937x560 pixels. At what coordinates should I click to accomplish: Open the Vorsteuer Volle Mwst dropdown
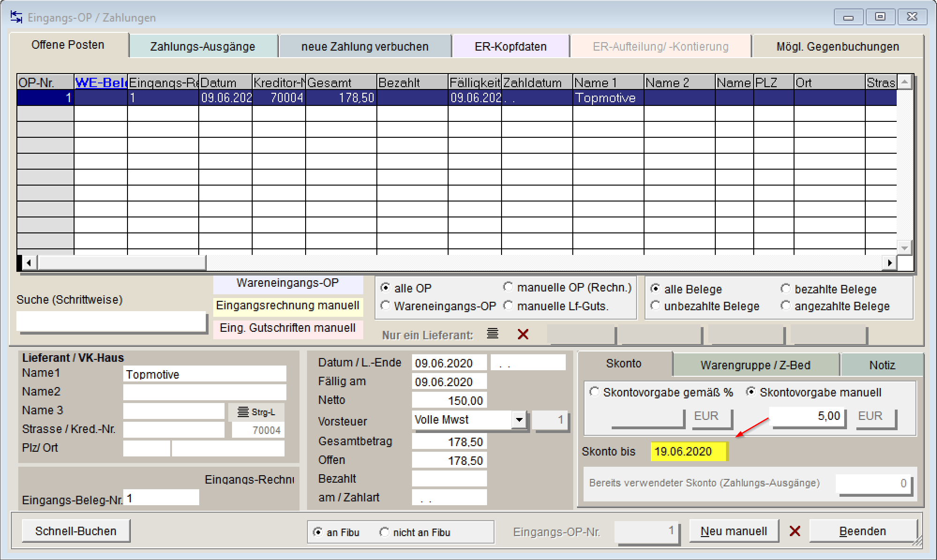click(519, 419)
